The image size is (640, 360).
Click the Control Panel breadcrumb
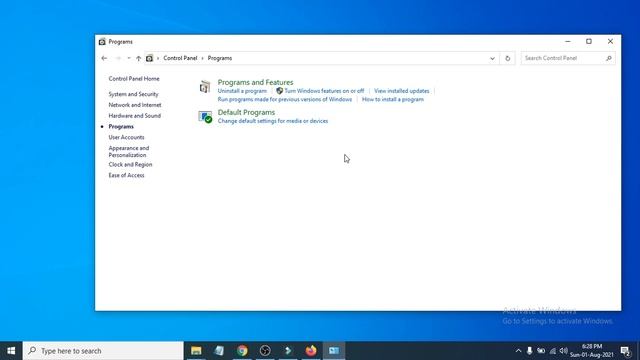[180, 58]
